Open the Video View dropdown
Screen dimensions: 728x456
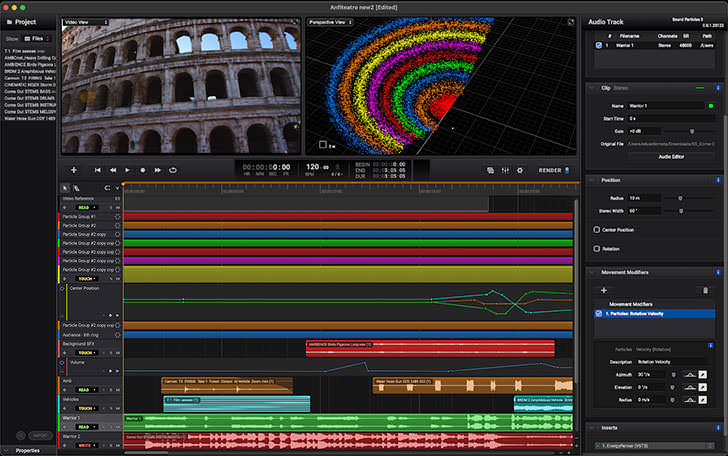pos(88,21)
